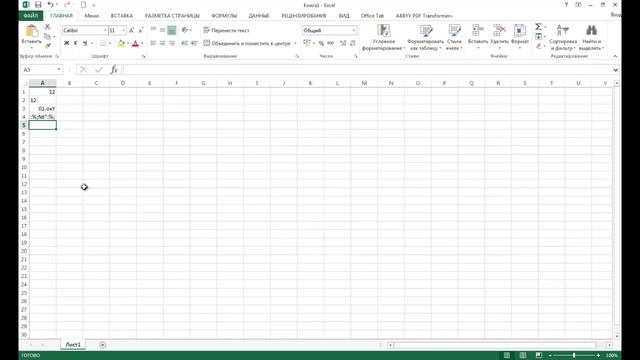Pick font color red A swatch
This screenshot has height=360, width=640.
[x=136, y=43]
